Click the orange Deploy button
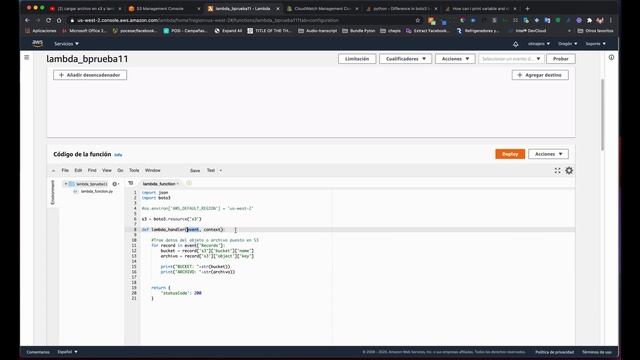Image resolution: width=640 pixels, height=360 pixels. pyautogui.click(x=510, y=154)
